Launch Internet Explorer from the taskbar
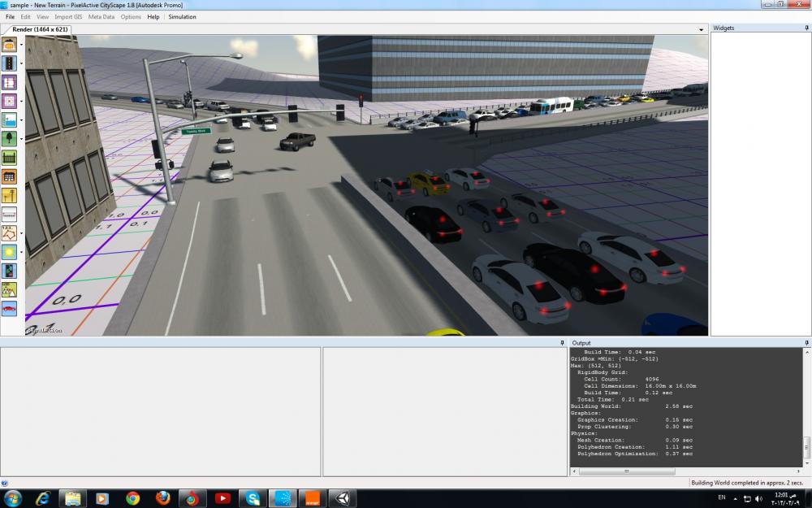Image resolution: width=812 pixels, height=508 pixels. coord(43,499)
